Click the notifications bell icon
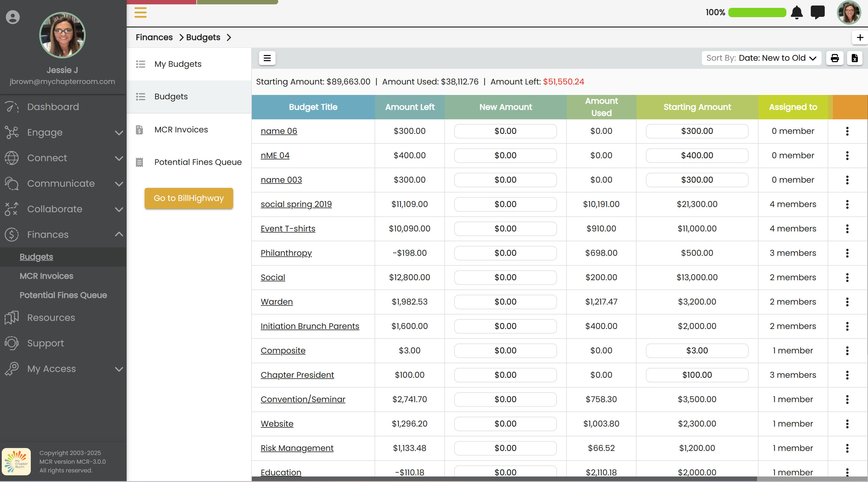This screenshot has width=868, height=482. click(797, 13)
